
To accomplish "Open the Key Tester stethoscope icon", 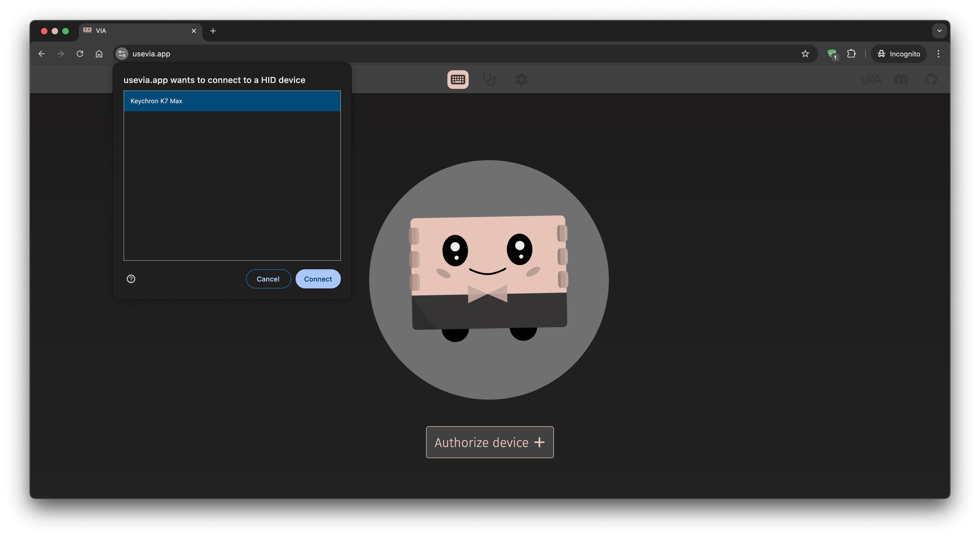I will point(489,80).
